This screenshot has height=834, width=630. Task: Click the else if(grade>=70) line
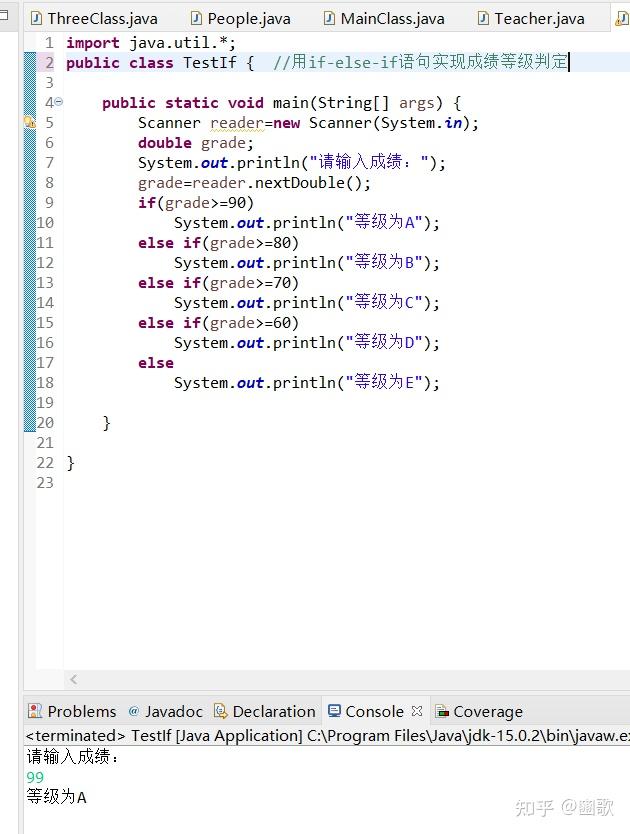coord(218,282)
